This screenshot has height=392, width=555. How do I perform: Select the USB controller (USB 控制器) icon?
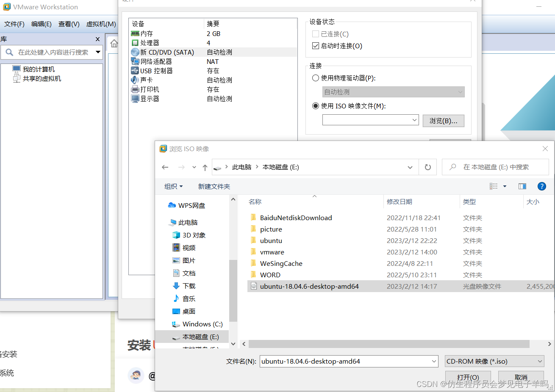tap(135, 71)
